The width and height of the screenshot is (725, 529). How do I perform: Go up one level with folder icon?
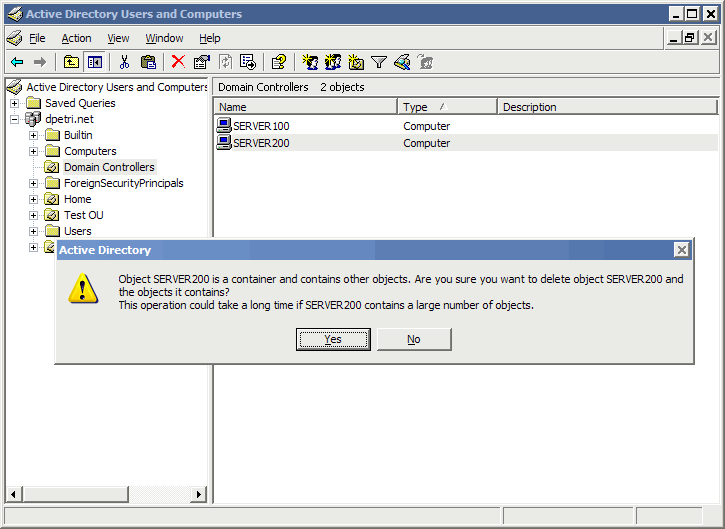click(71, 62)
